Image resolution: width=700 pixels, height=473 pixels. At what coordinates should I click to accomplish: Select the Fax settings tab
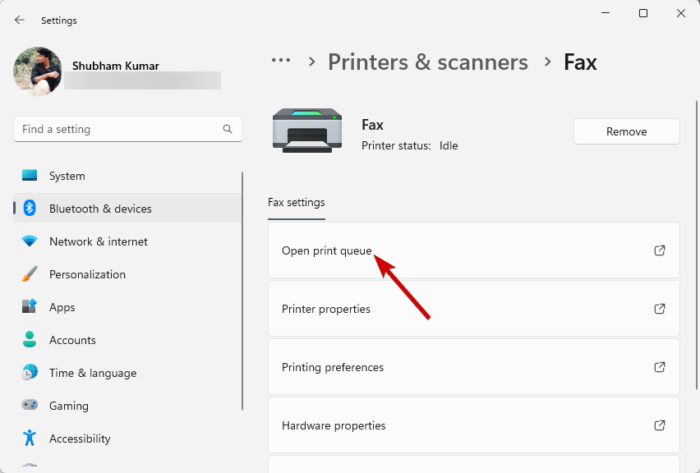[296, 203]
